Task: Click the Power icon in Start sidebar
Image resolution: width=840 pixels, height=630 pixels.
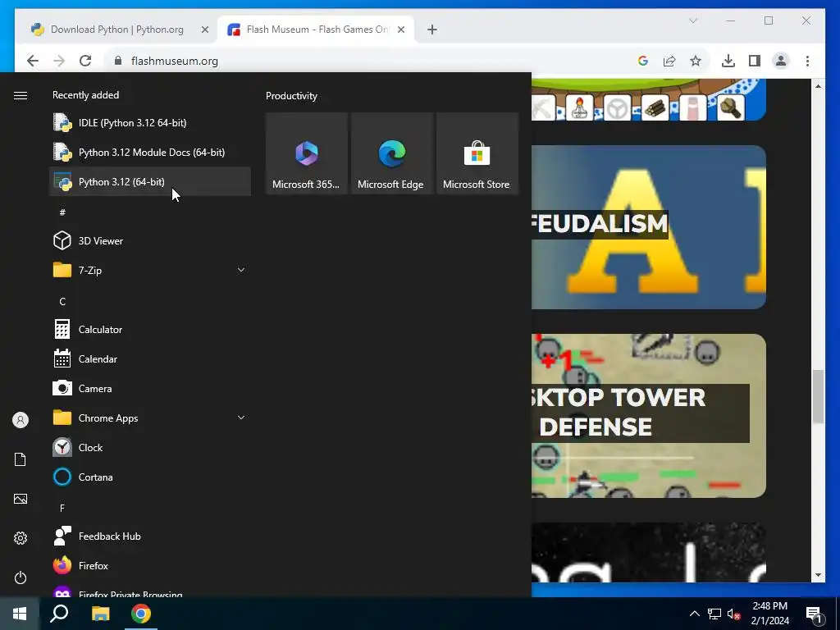Action: (21, 577)
